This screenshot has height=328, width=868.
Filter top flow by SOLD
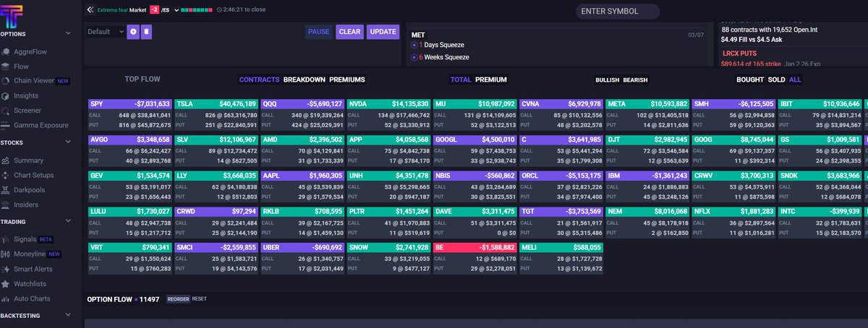[777, 79]
